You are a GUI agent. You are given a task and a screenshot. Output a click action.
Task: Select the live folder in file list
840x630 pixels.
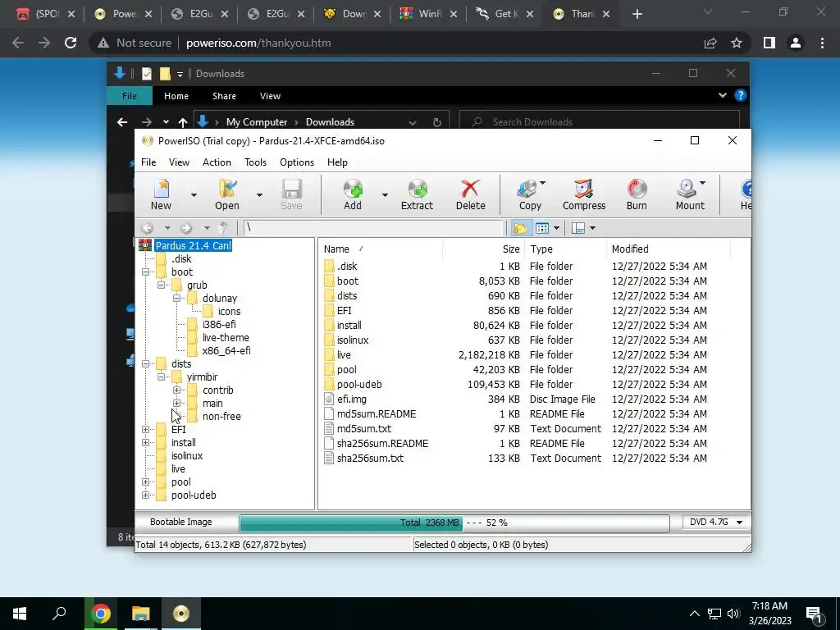(x=344, y=354)
